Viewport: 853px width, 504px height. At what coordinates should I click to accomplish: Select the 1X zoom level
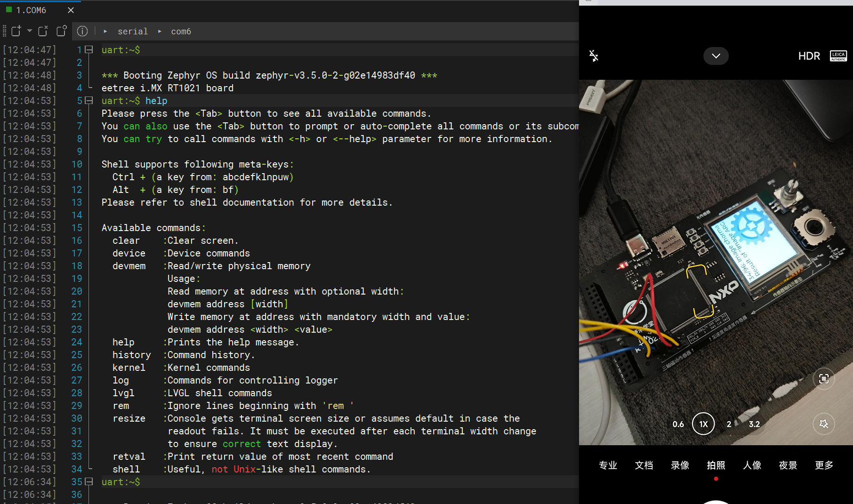(703, 424)
